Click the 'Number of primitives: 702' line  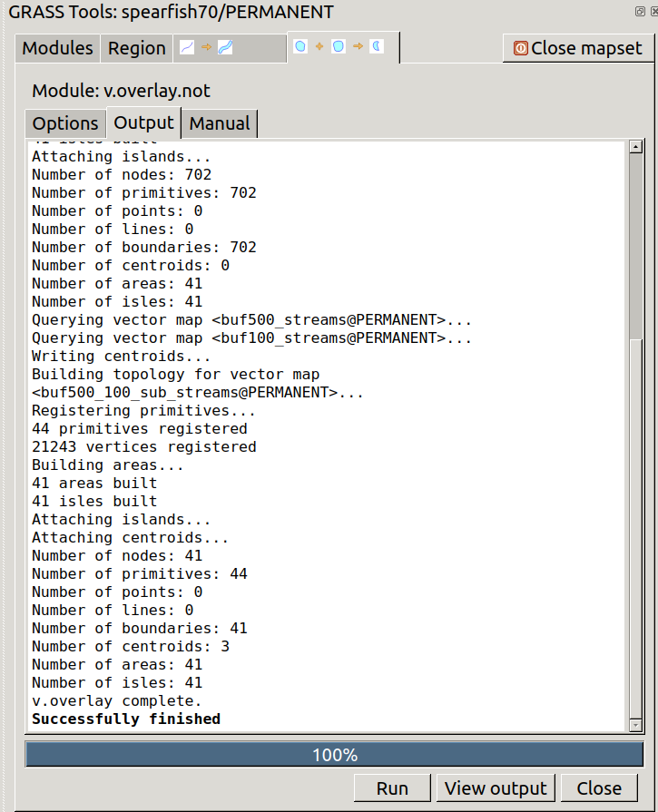point(144,192)
